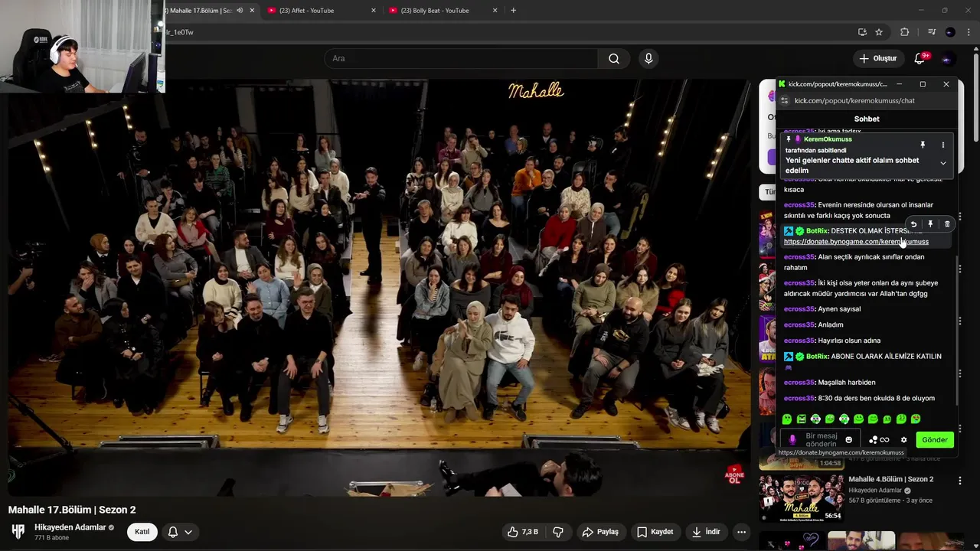Download video with İndir button
The height and width of the screenshot is (551, 980).
tap(706, 532)
